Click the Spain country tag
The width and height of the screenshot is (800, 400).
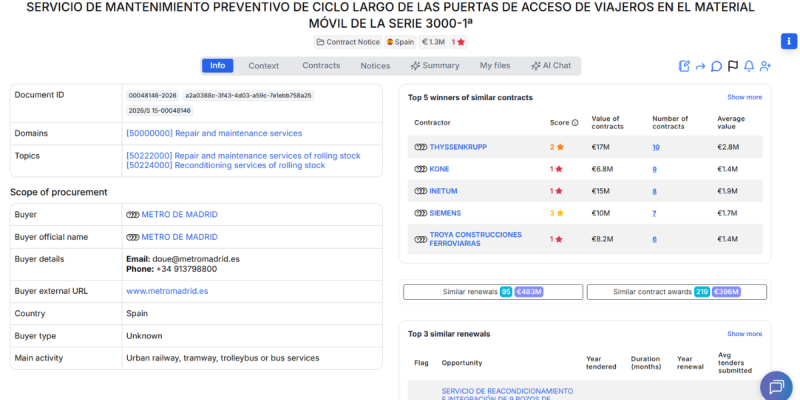click(x=400, y=42)
